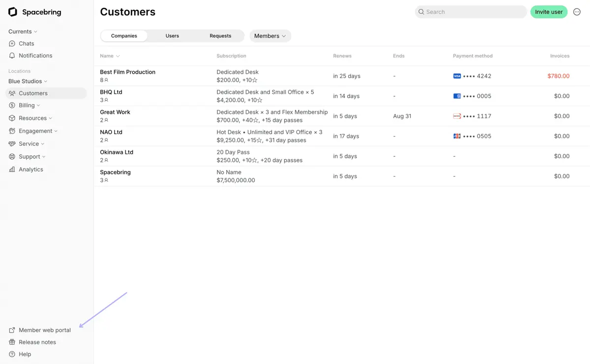Image resolution: width=590 pixels, height=364 pixels.
Task: Switch to the Users tab
Action: [x=172, y=36]
